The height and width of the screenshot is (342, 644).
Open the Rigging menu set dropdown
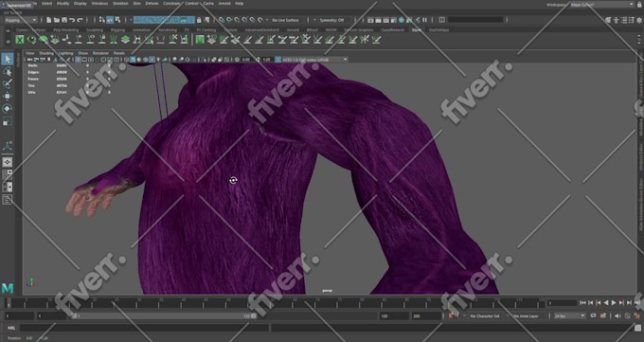tap(21, 20)
